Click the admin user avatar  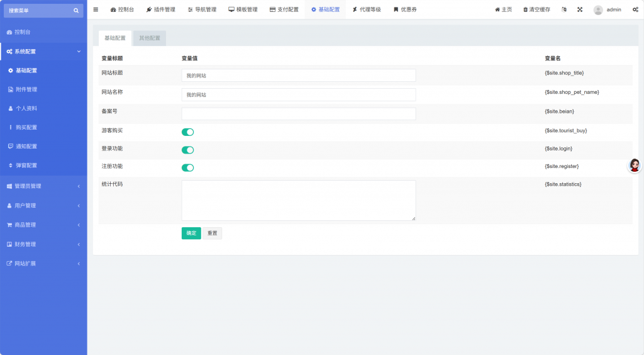598,10
